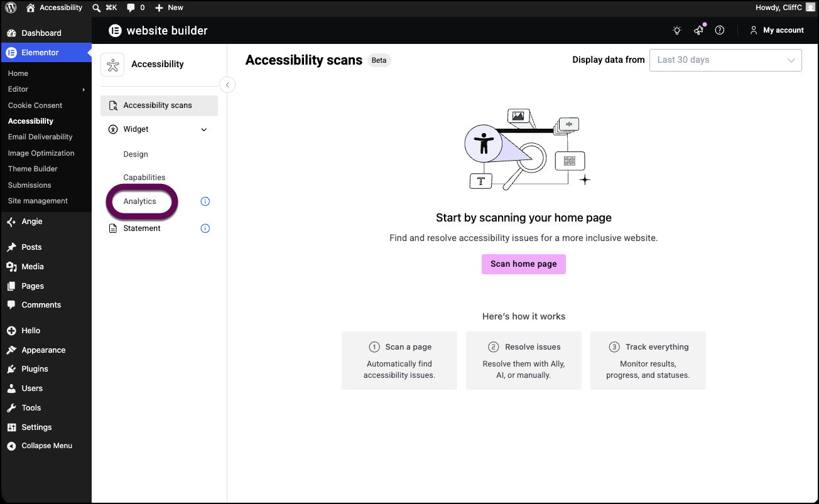Open Elementor Home submenu link
Image resolution: width=819 pixels, height=504 pixels.
pyautogui.click(x=18, y=73)
